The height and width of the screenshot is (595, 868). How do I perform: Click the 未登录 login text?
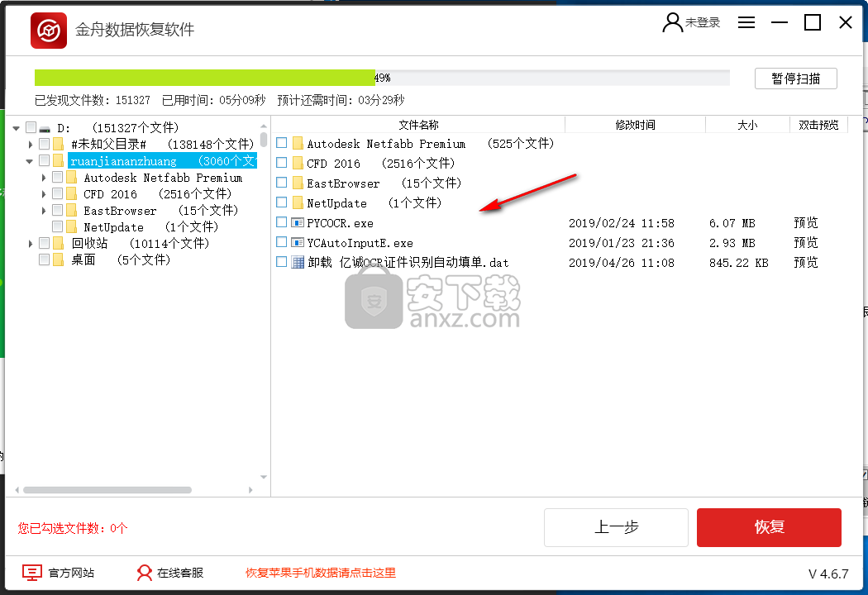[703, 22]
